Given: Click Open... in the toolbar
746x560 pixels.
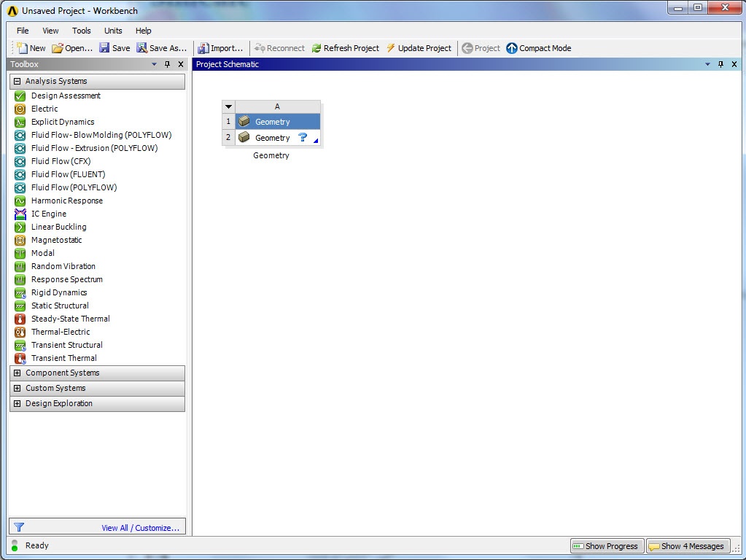Looking at the screenshot, I should (x=72, y=48).
